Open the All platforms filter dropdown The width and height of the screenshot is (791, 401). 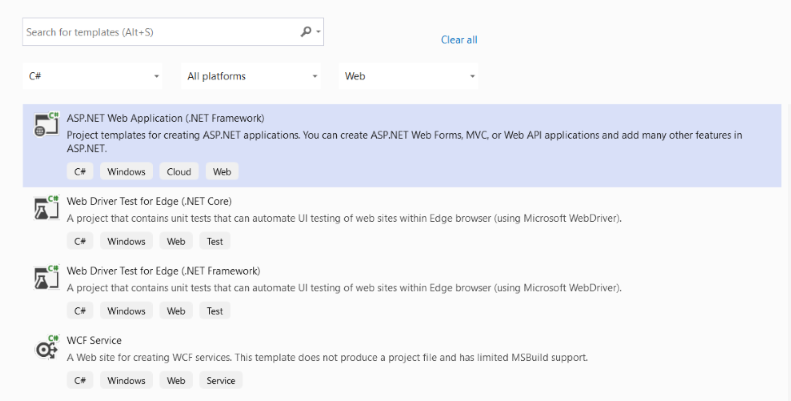coord(251,76)
